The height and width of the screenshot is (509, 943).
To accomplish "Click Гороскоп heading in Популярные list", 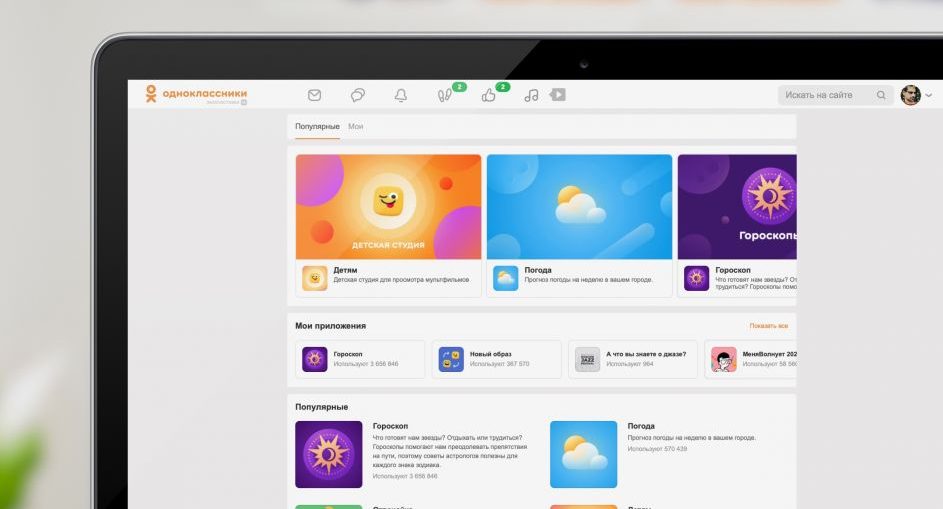I will click(390, 426).
